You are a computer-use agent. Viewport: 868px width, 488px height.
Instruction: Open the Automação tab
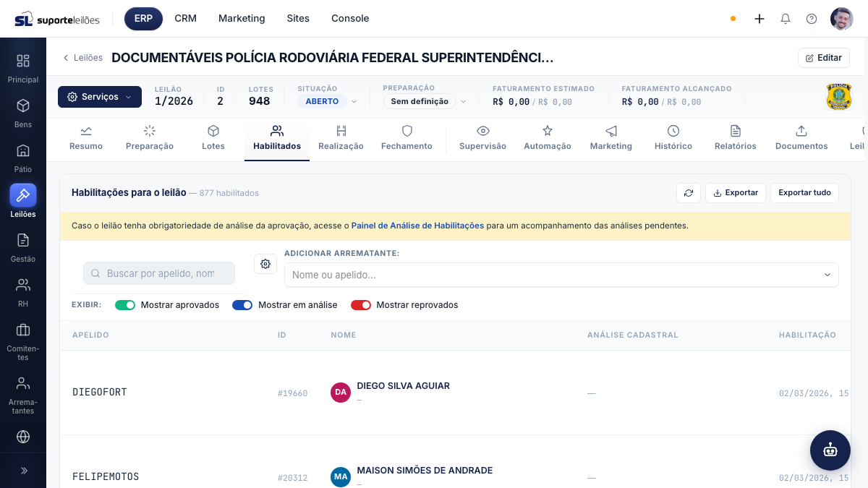[x=548, y=139]
